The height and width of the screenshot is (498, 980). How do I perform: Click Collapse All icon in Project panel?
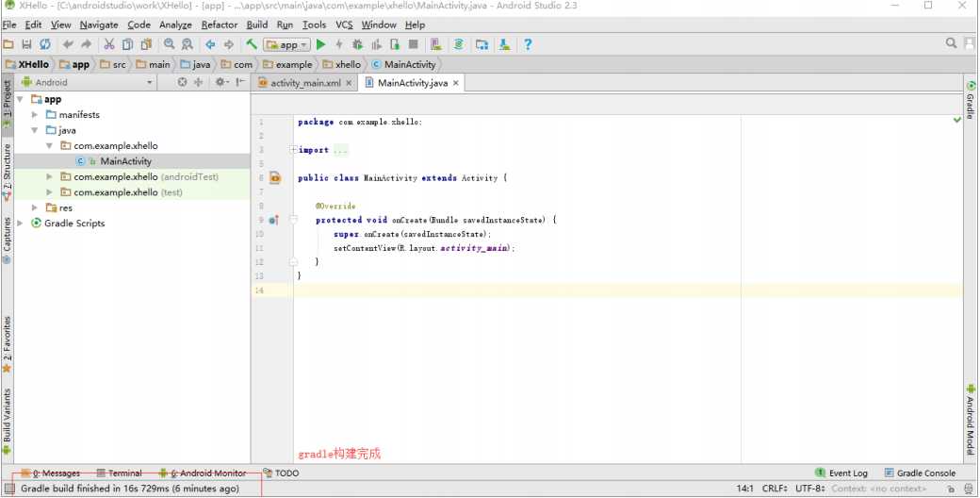(199, 82)
